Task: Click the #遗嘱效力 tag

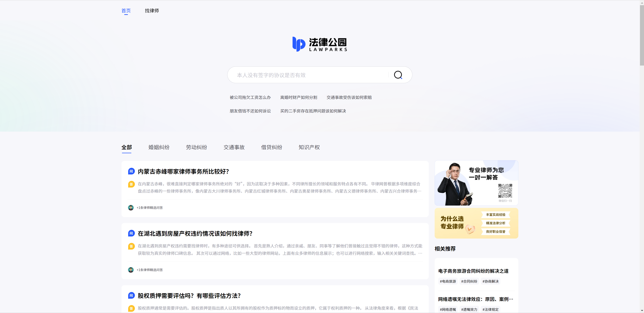Action: 469,309
